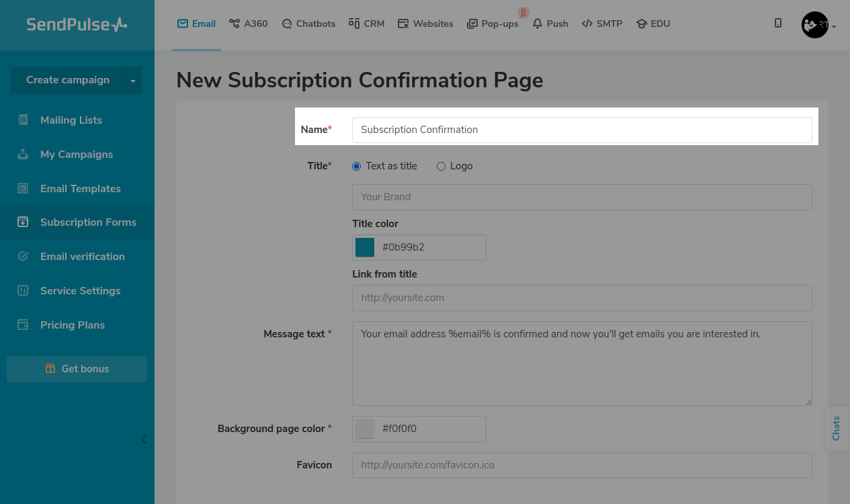850x504 pixels.
Task: Click the Email Templates sidebar icon
Action: tap(23, 189)
